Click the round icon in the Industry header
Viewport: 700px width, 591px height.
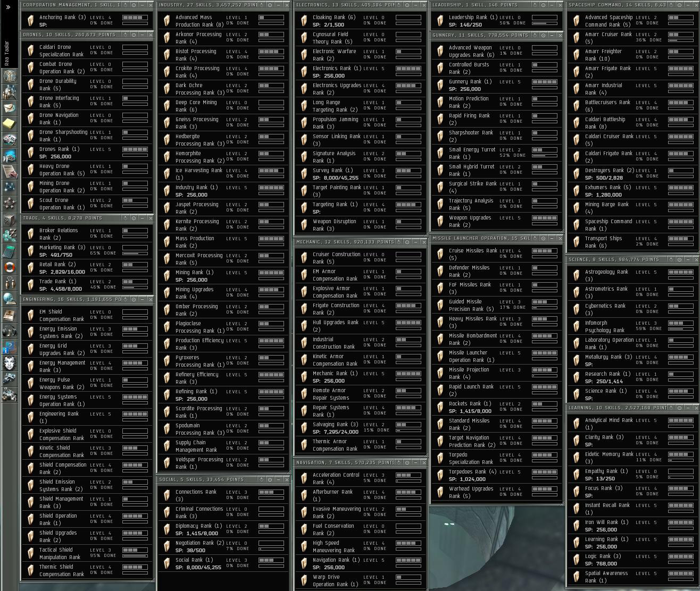(x=270, y=5)
